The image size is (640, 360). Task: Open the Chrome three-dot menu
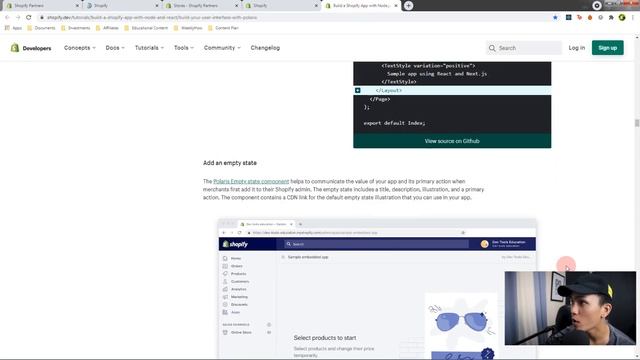(633, 18)
